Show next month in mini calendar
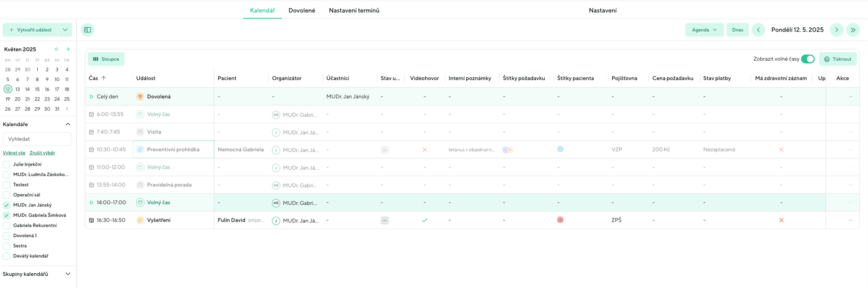Screen dimensions: 868x288 coord(68,49)
